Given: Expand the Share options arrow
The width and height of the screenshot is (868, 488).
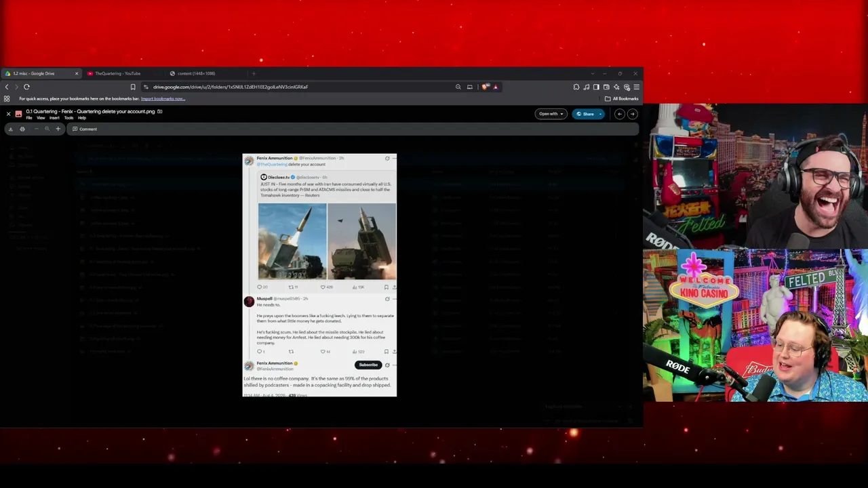Looking at the screenshot, I should pyautogui.click(x=600, y=114).
